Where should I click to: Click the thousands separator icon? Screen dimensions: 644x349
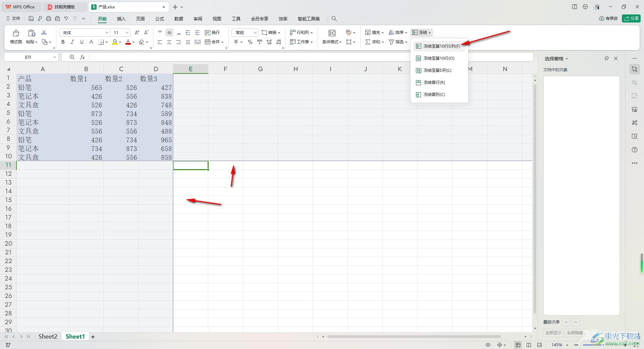coord(260,42)
